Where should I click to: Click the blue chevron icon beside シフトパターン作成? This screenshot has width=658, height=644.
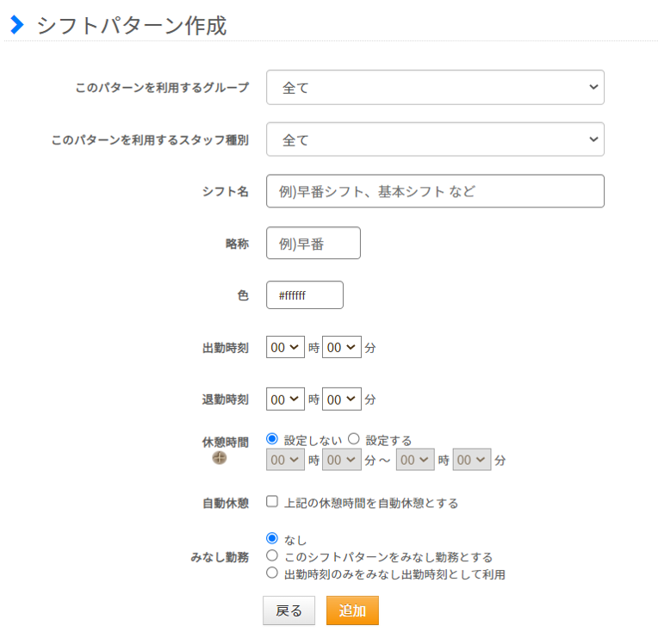[x=17, y=25]
